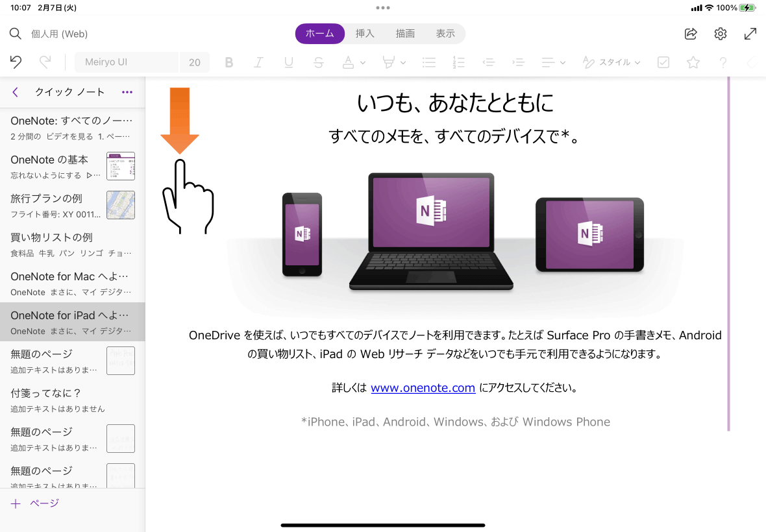
Task: Open the settings gear
Action: pos(721,34)
